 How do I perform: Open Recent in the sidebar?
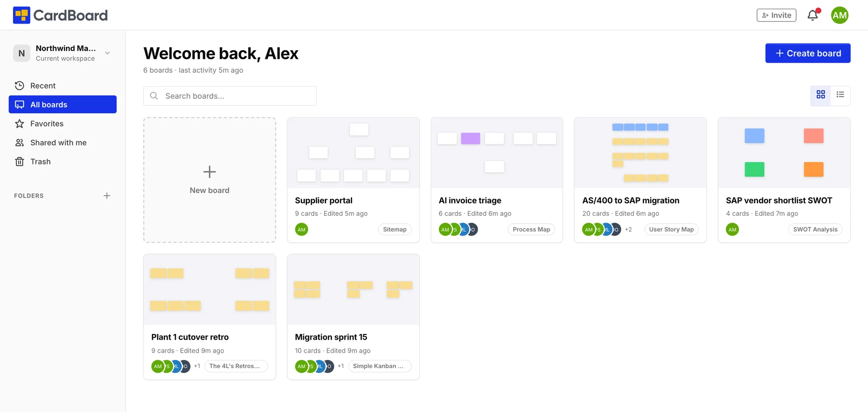[x=63, y=86]
